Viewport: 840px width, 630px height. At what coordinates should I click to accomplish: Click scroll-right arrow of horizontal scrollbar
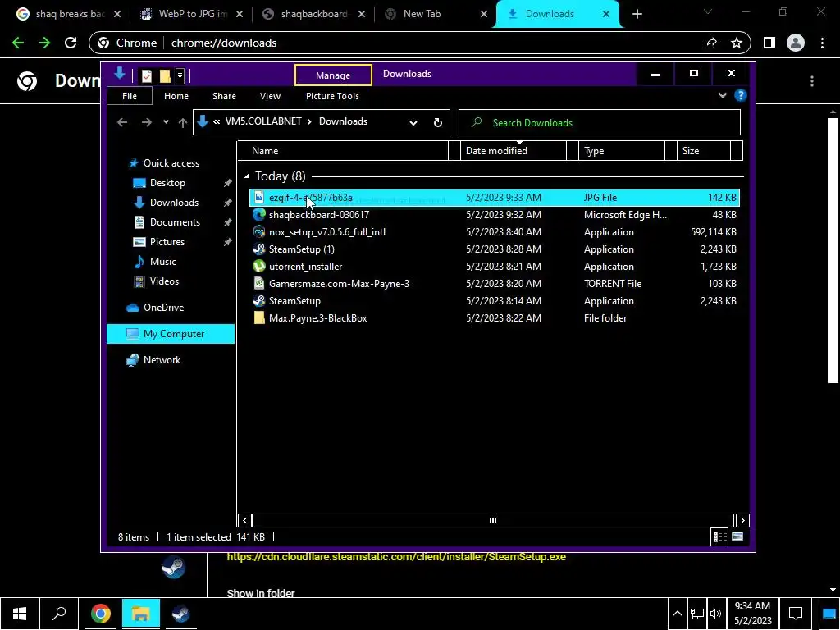coord(742,520)
